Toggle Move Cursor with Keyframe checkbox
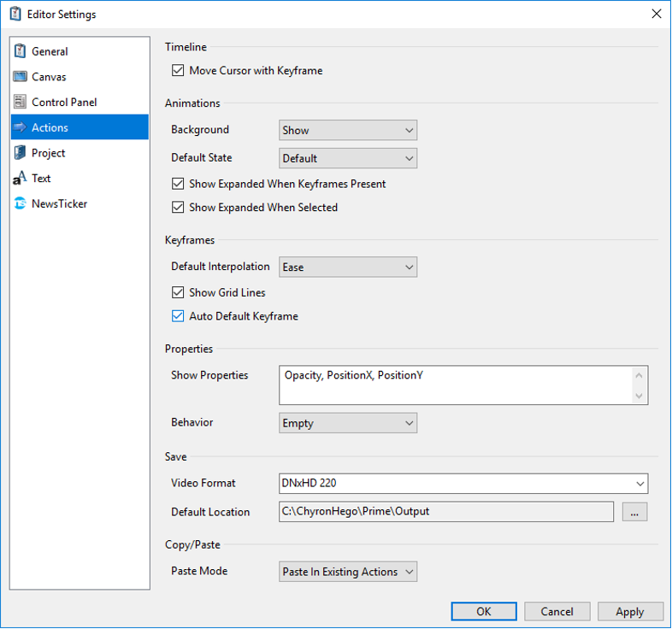This screenshot has height=629, width=672. tap(178, 71)
